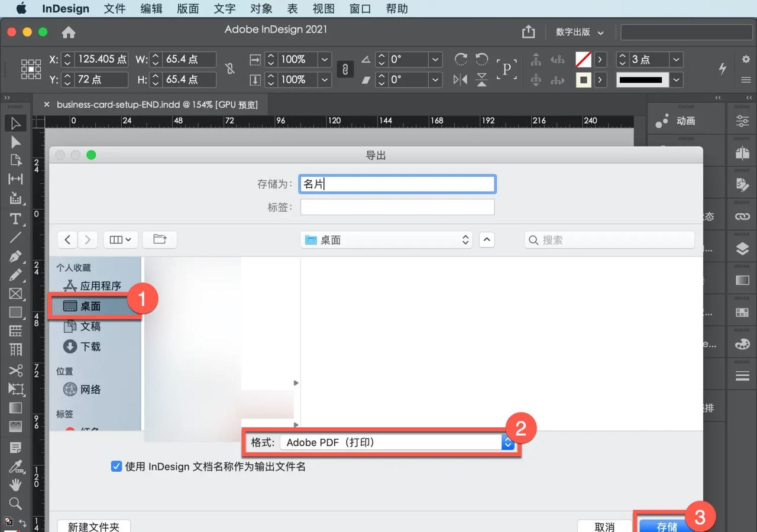Open the Links panel via chain icon
The width and height of the screenshot is (757, 532).
(742, 216)
